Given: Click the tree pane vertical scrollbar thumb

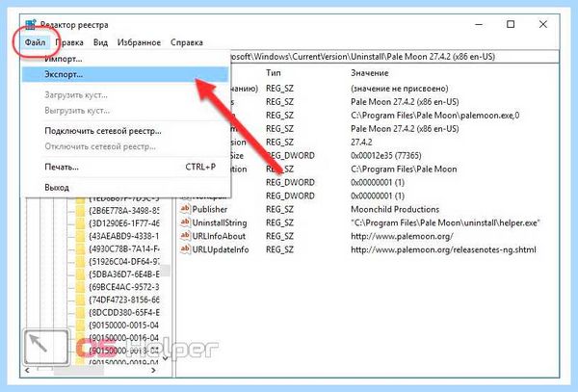Looking at the screenshot, I should (x=166, y=271).
